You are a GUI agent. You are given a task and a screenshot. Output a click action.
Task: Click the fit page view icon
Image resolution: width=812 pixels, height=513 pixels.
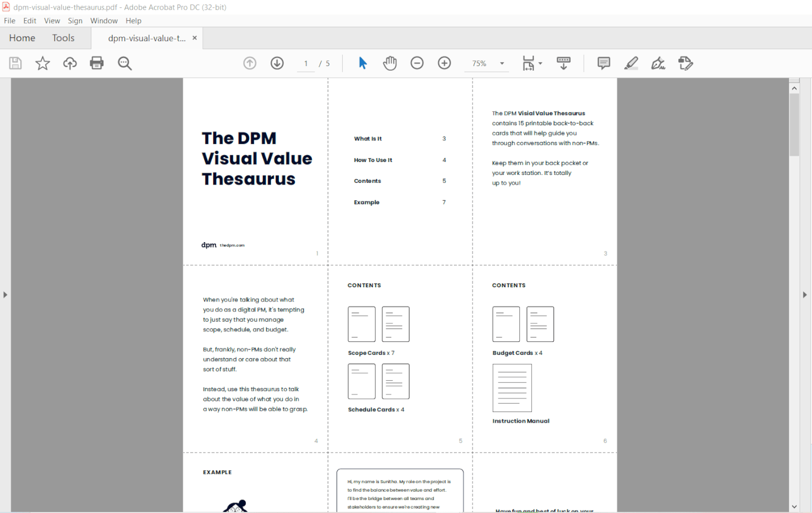coord(528,63)
